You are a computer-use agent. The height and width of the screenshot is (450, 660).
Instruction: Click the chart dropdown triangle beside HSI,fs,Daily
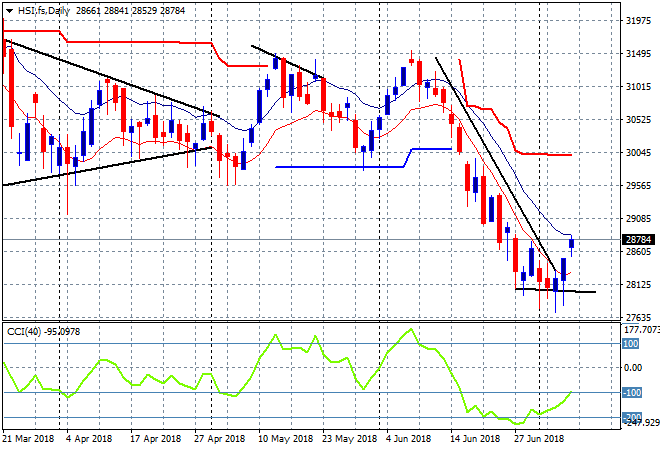click(9, 11)
